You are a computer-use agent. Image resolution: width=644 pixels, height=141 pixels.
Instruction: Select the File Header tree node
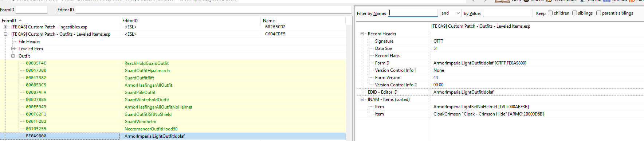tap(29, 42)
